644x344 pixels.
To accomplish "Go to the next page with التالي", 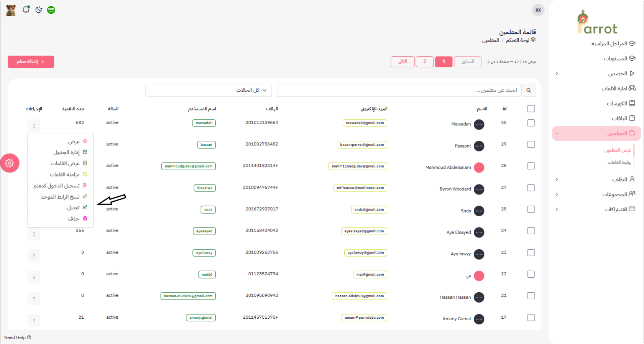I will pos(402,62).
